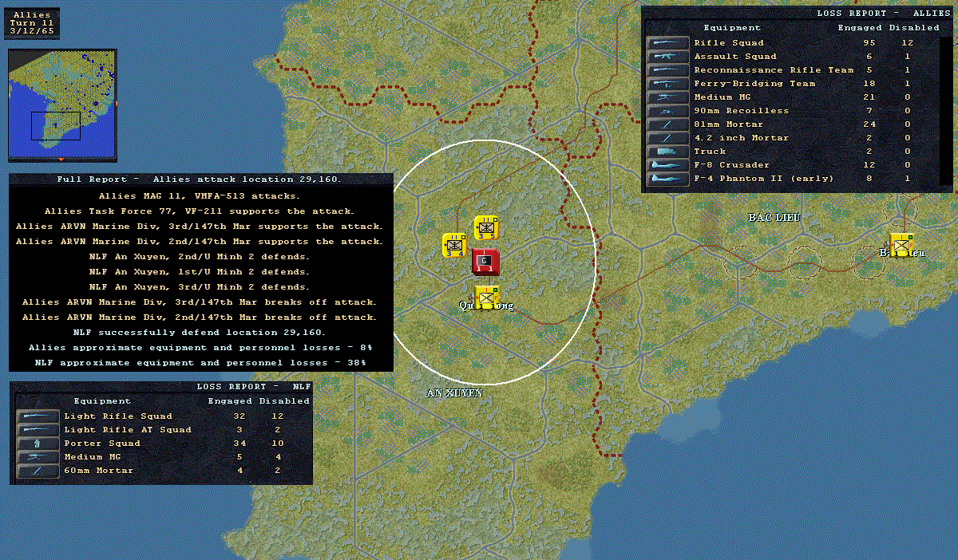Click the Truck equipment icon
Viewport: 958px width, 560px height.
point(668,152)
